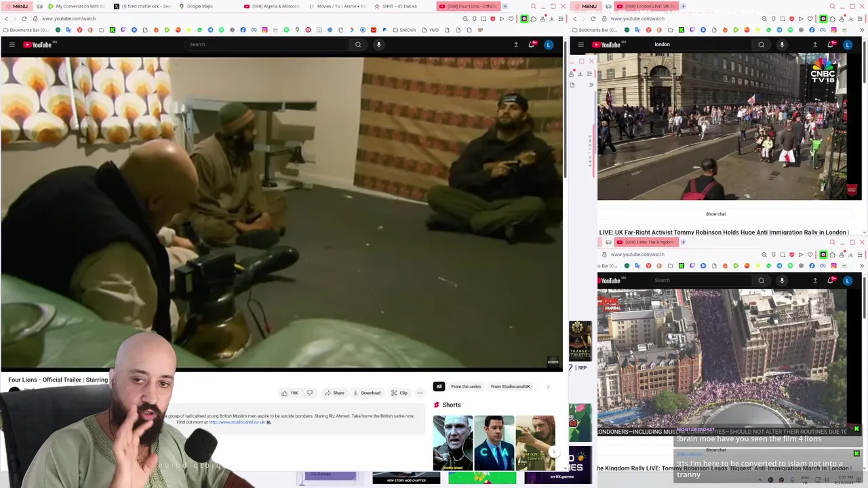
Task: Switch to the Movies / TV / Anime tab
Action: pyautogui.click(x=337, y=6)
